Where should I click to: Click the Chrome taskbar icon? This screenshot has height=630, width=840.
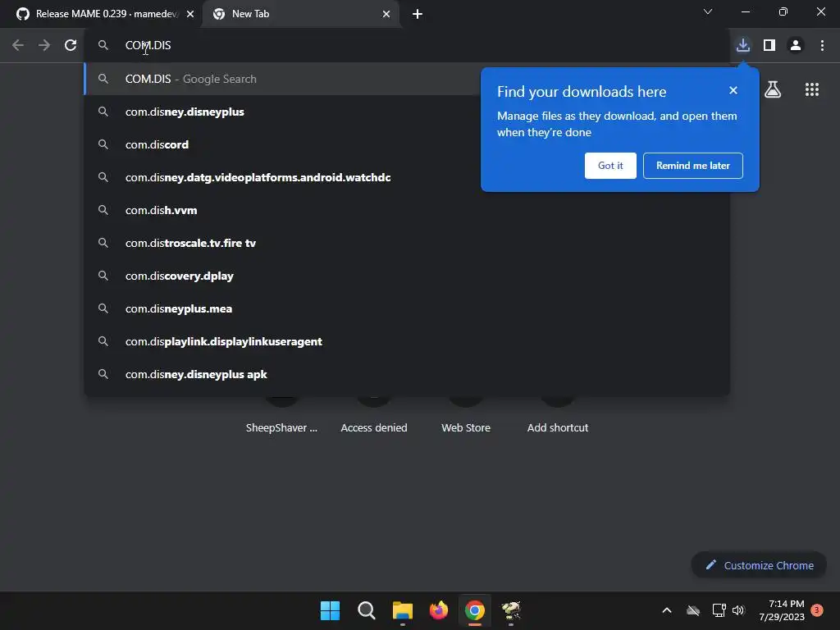(x=475, y=610)
